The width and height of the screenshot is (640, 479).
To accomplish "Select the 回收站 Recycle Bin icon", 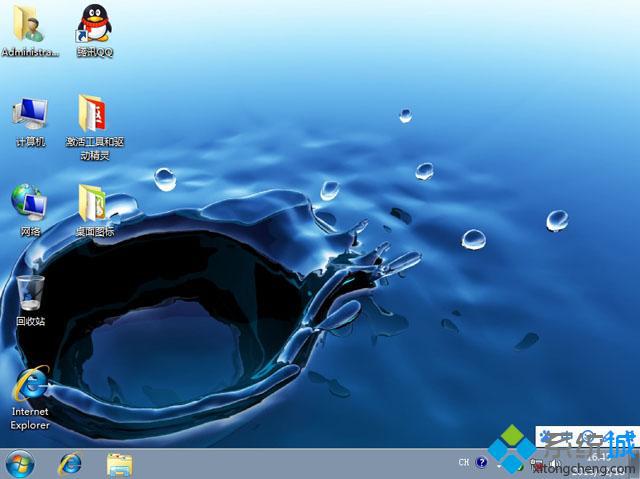I will click(x=30, y=300).
